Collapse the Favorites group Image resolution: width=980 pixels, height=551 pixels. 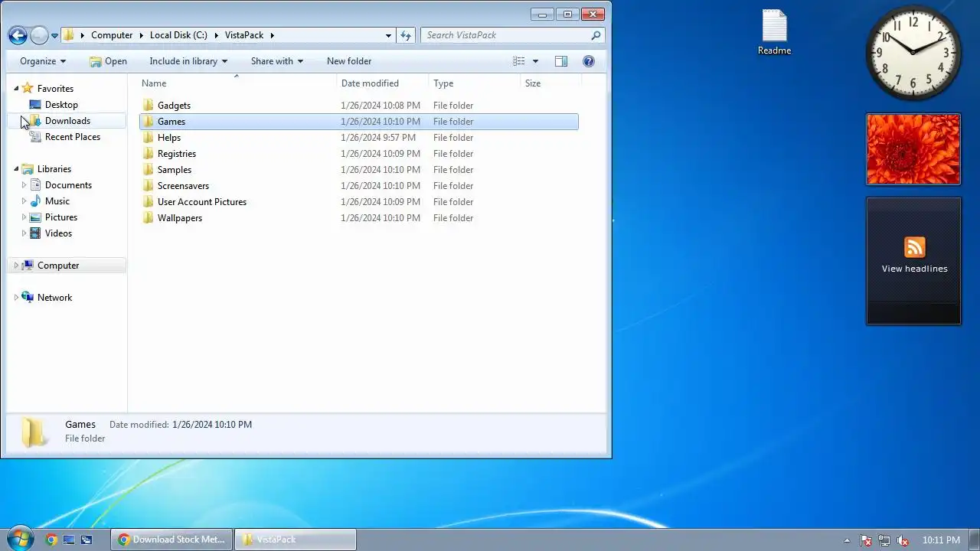(16, 89)
